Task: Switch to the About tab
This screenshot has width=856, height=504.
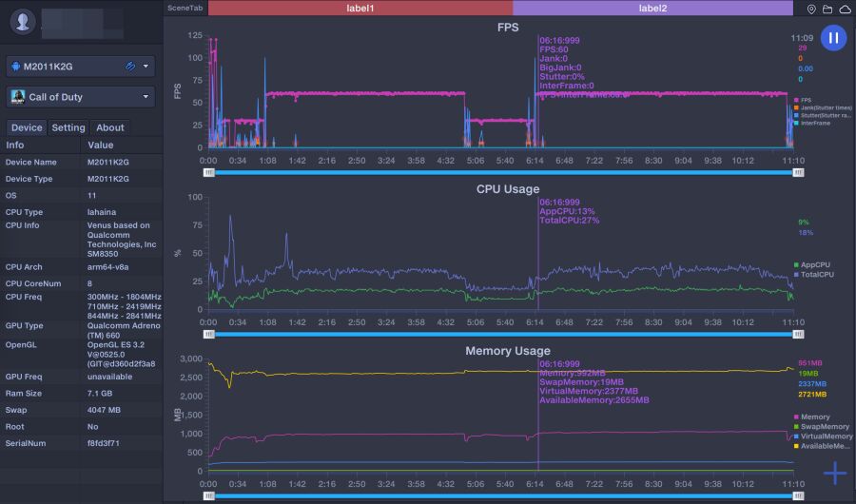Action: tap(110, 127)
